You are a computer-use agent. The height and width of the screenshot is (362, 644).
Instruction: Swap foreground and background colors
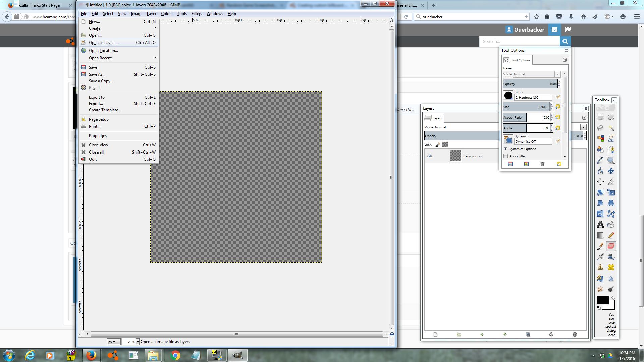tap(613, 297)
